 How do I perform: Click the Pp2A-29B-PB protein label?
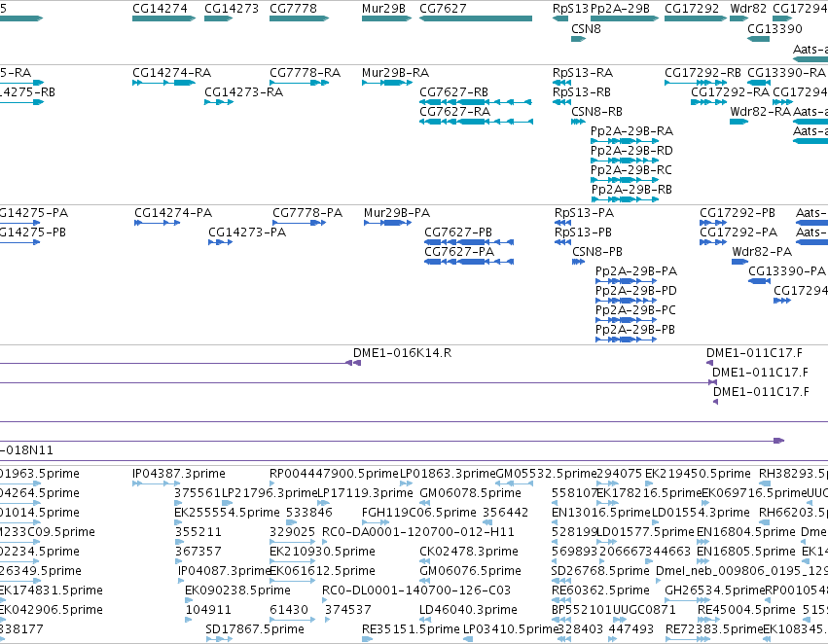point(635,330)
